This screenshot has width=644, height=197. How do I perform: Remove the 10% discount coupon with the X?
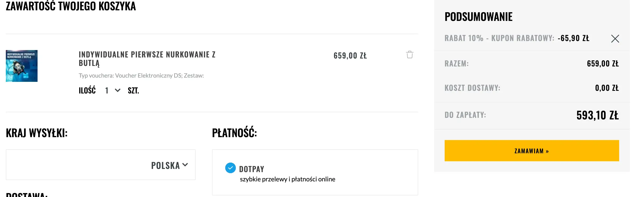(615, 39)
